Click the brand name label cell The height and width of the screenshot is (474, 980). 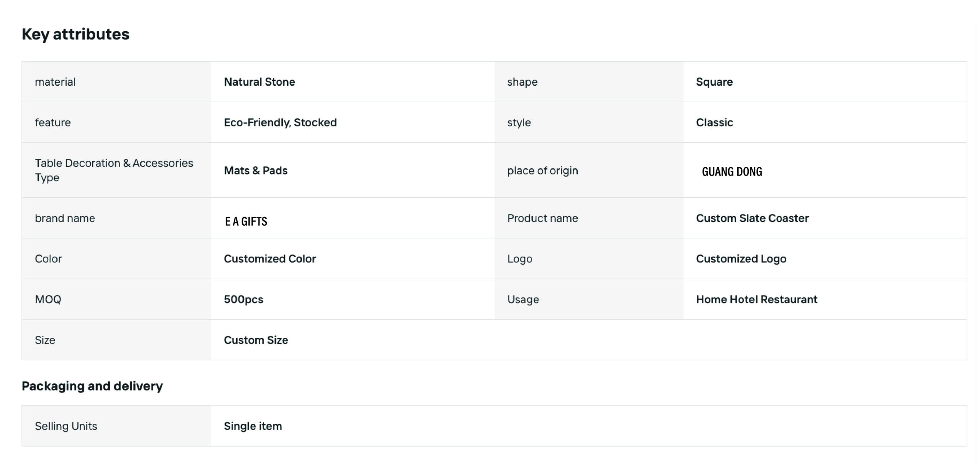click(x=116, y=218)
